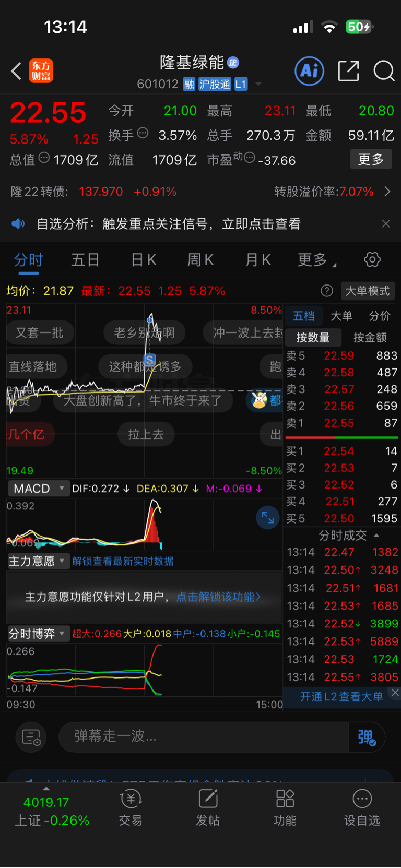The image size is (401, 868).
Task: Tap trade row with volume 5889
Action: point(343,641)
